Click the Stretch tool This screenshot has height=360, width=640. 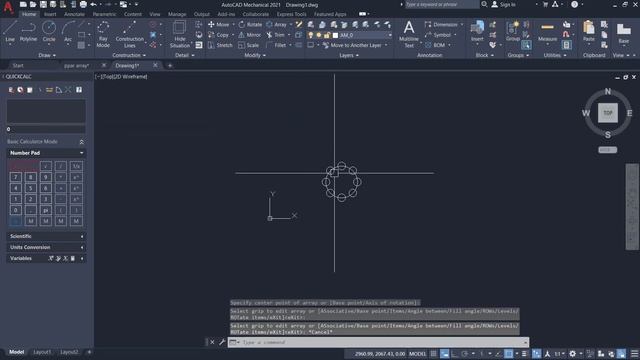coord(220,45)
